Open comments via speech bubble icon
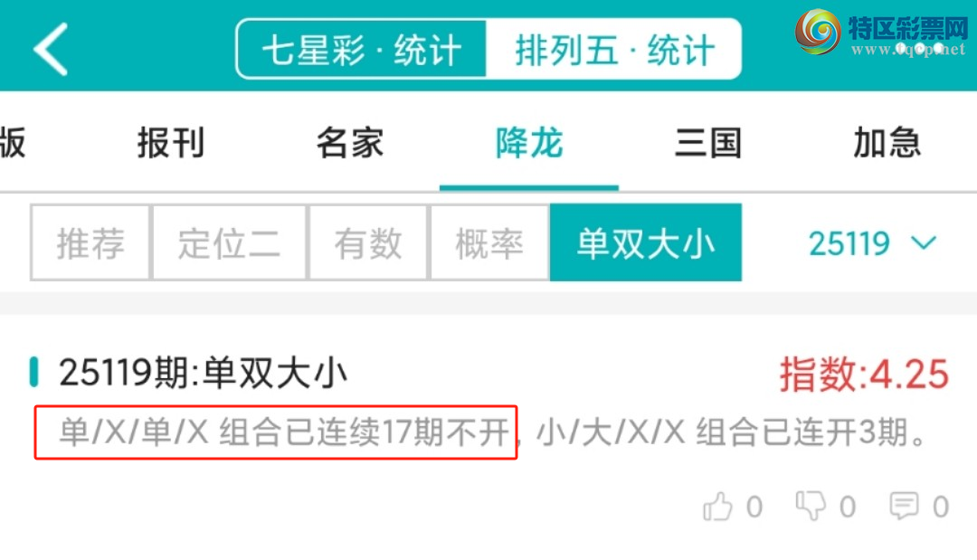The width and height of the screenshot is (977, 560). (x=904, y=506)
